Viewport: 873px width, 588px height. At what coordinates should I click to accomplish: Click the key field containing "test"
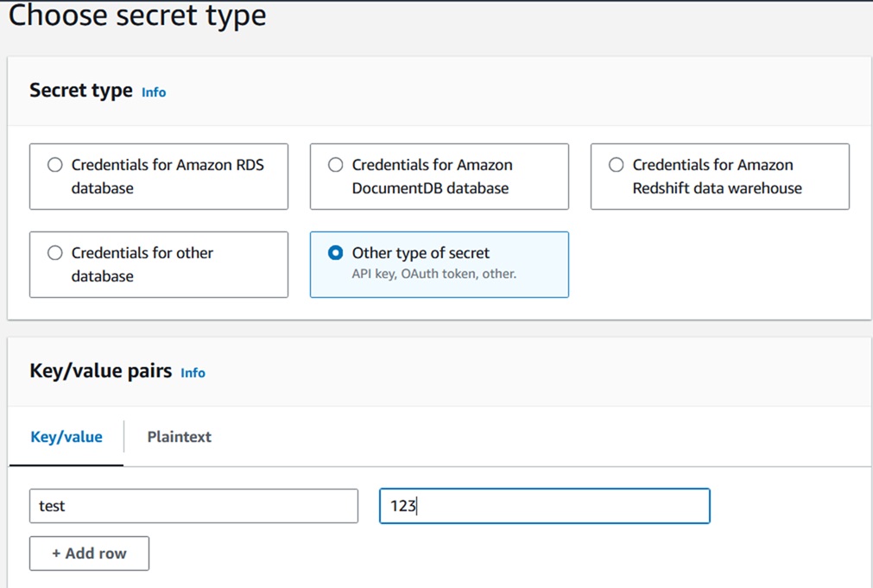(x=193, y=506)
